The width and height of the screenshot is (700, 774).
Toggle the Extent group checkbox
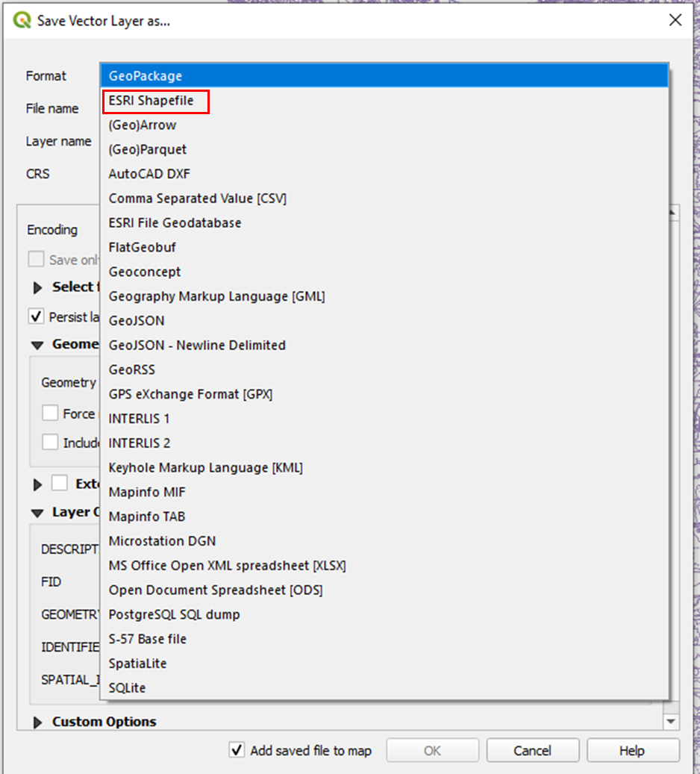pos(60,483)
